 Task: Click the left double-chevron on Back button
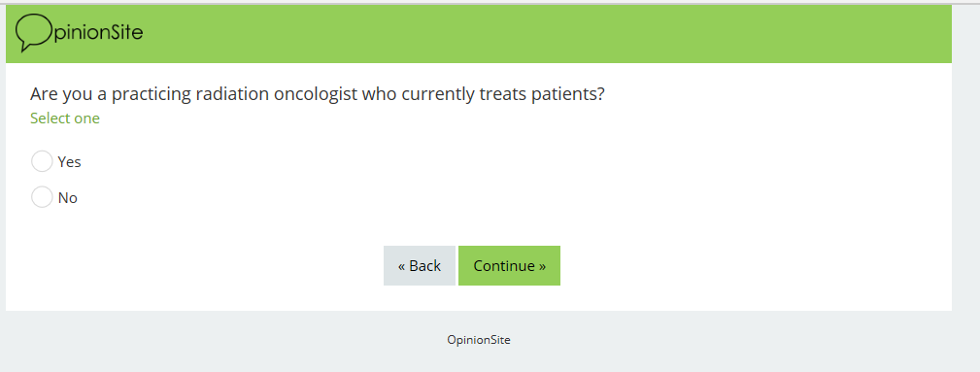[x=402, y=266]
